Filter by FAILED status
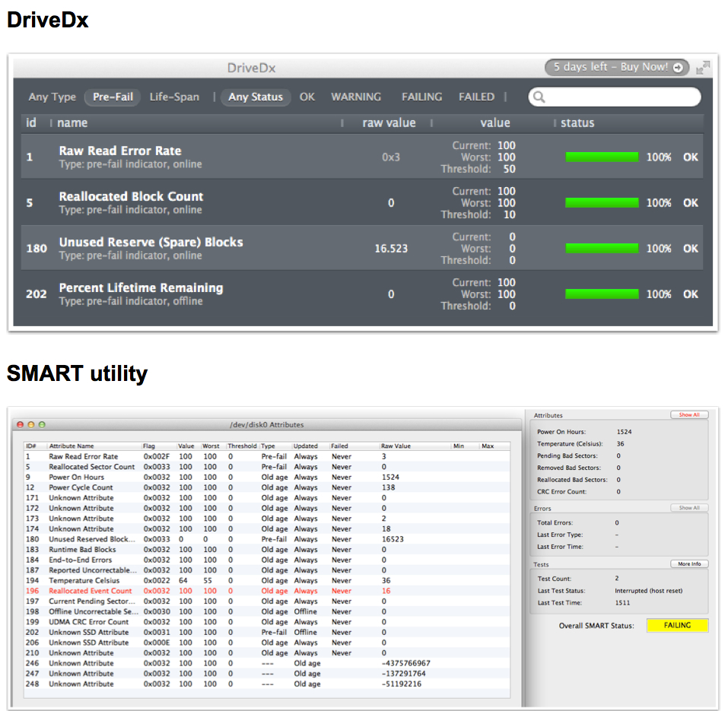Image resolution: width=728 pixels, height=711 pixels. pos(476,97)
